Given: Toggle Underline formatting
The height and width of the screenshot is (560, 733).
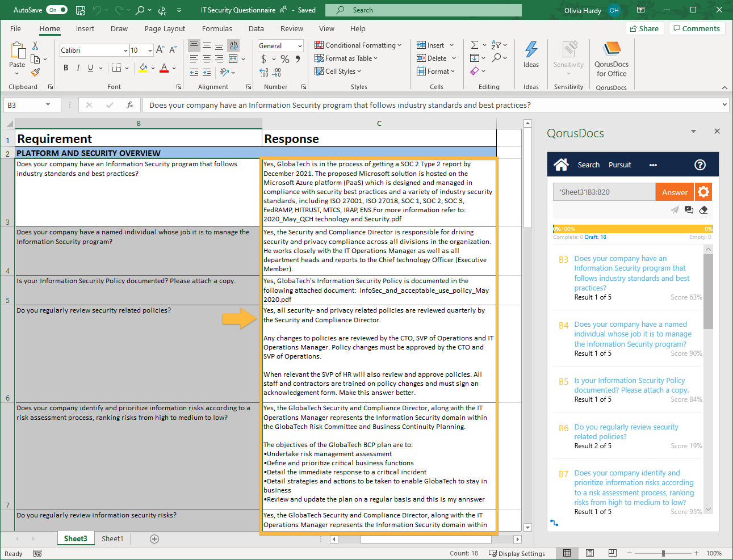Looking at the screenshot, I should point(90,68).
